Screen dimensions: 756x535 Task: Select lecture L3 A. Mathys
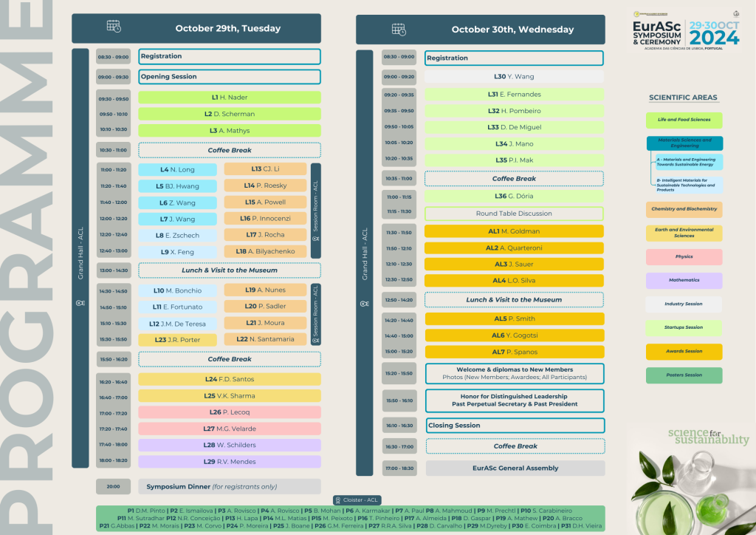pyautogui.click(x=230, y=130)
